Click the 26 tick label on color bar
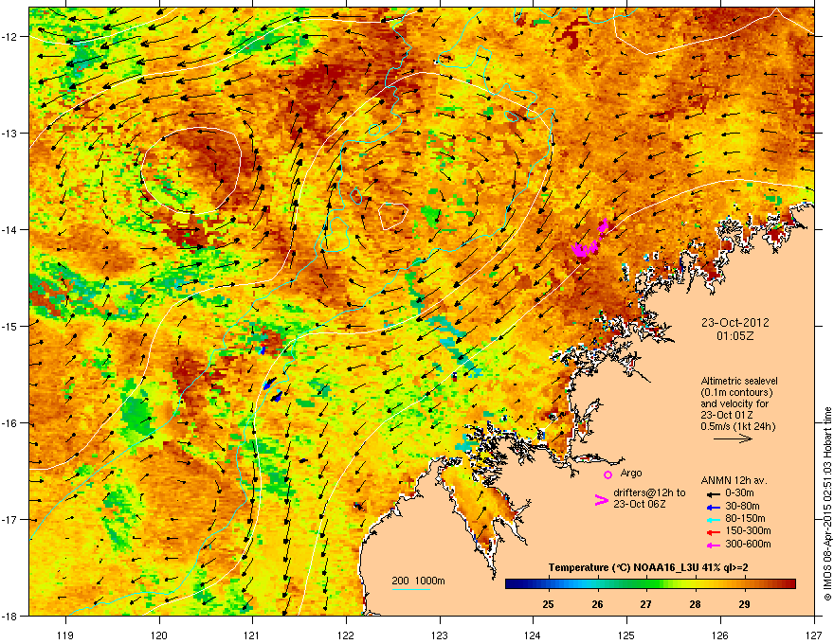 pyautogui.click(x=597, y=604)
